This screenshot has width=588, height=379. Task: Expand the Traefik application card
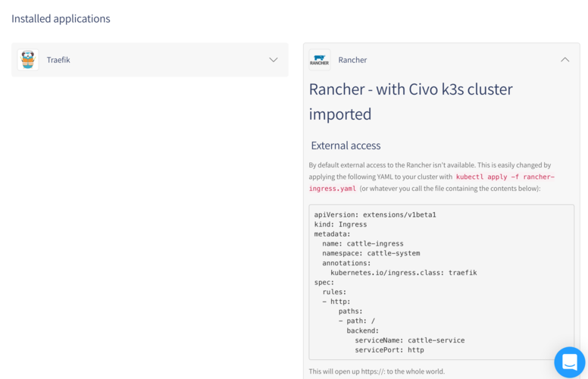point(274,60)
